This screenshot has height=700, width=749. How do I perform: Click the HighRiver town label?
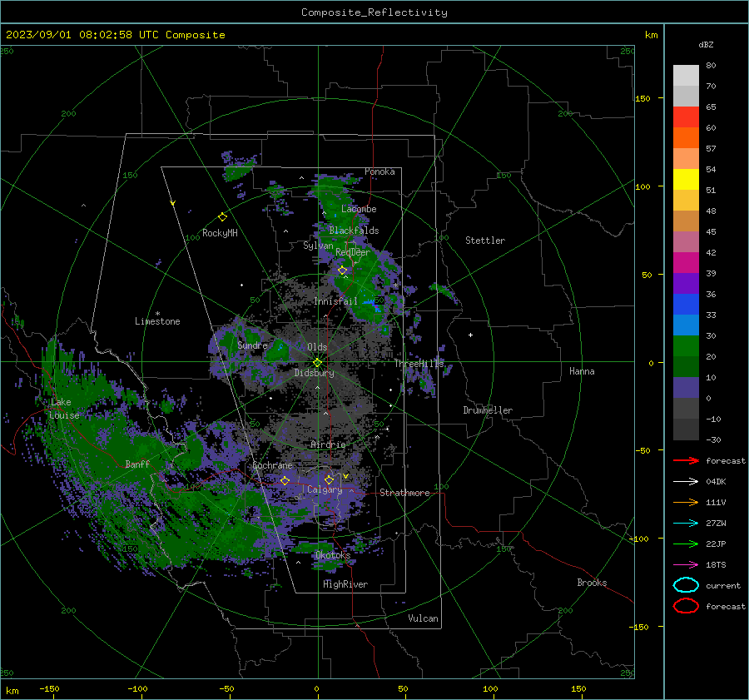(345, 584)
